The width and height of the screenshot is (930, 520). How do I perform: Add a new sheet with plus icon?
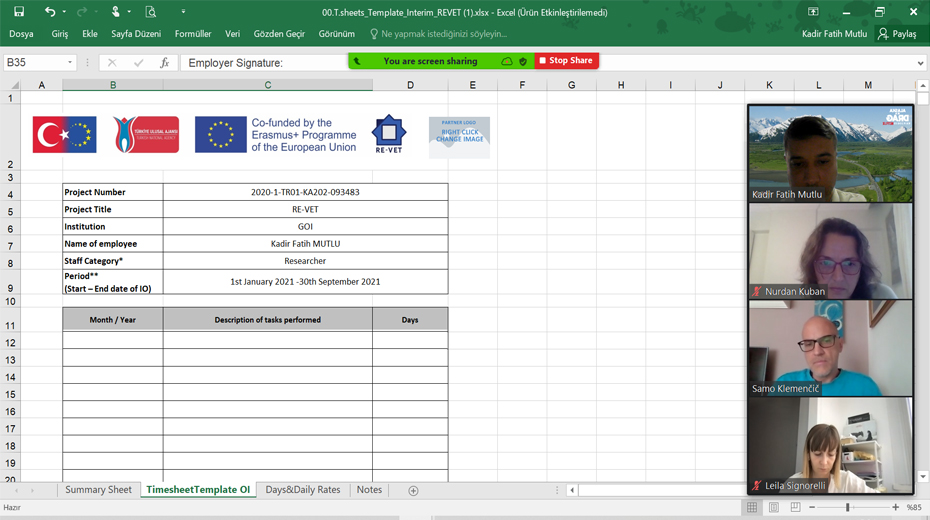click(413, 490)
